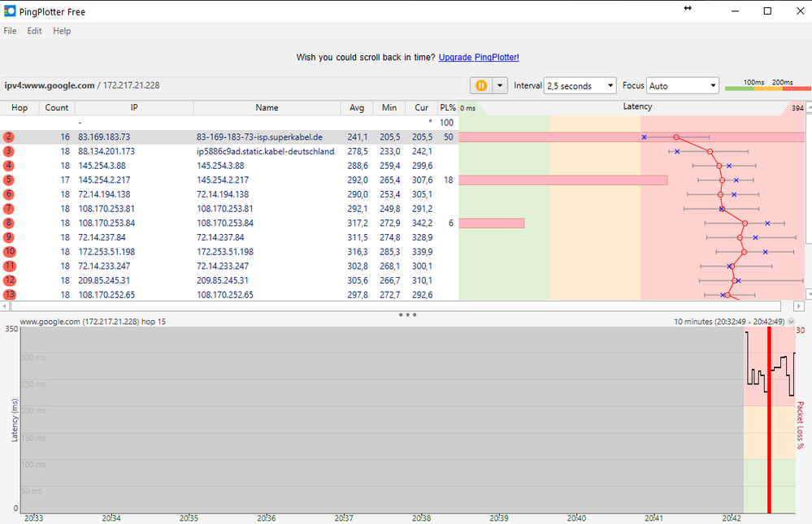
Task: Click the Hop column header
Action: pyautogui.click(x=20, y=108)
